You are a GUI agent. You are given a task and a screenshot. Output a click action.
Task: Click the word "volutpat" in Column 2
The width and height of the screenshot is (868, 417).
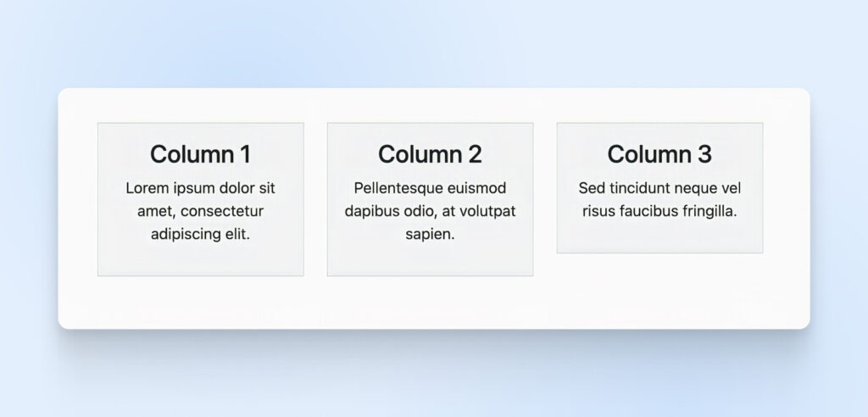point(487,211)
